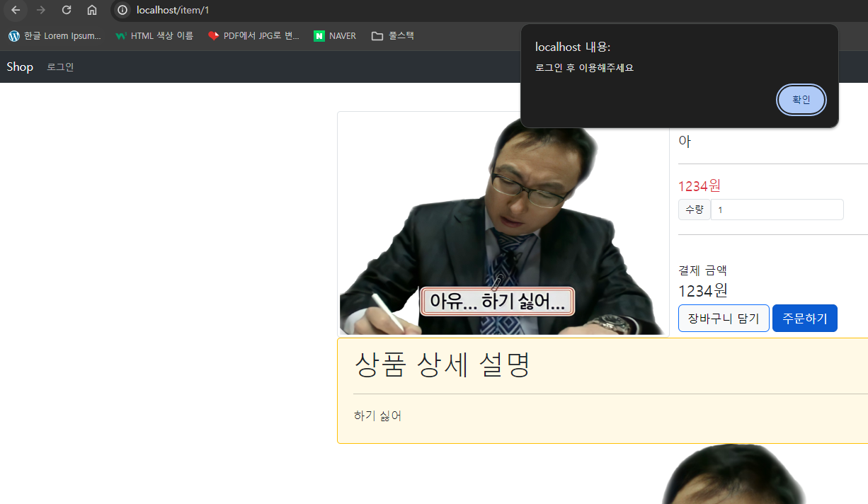Image resolution: width=868 pixels, height=504 pixels.
Task: Open the 한글 Lorem Ipsum bookmark
Action: 55,35
